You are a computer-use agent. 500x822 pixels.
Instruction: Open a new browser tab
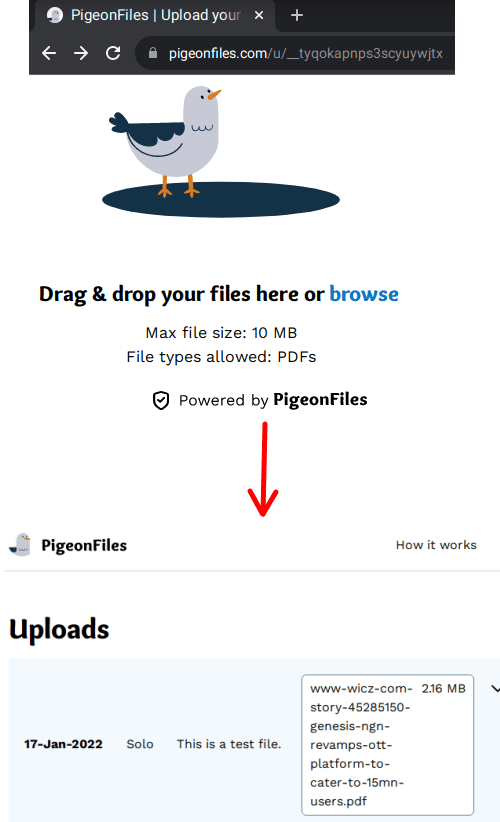297,15
